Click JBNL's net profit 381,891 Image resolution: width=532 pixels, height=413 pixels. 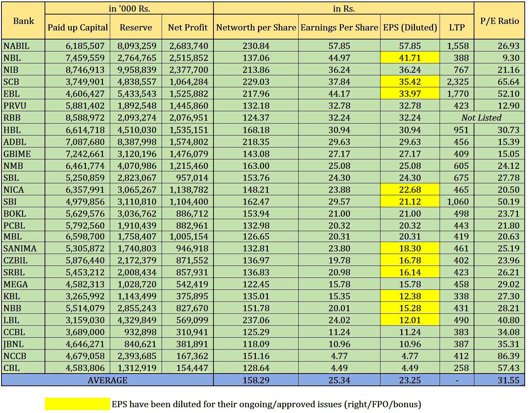tap(188, 344)
